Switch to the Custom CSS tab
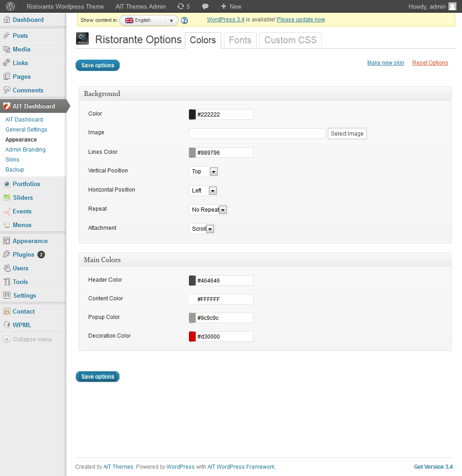This screenshot has height=476, width=462. click(290, 40)
